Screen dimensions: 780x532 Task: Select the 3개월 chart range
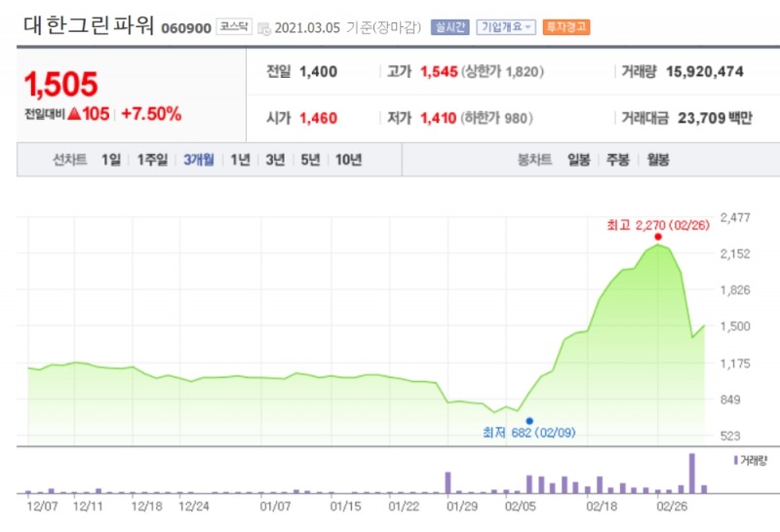pyautogui.click(x=199, y=160)
